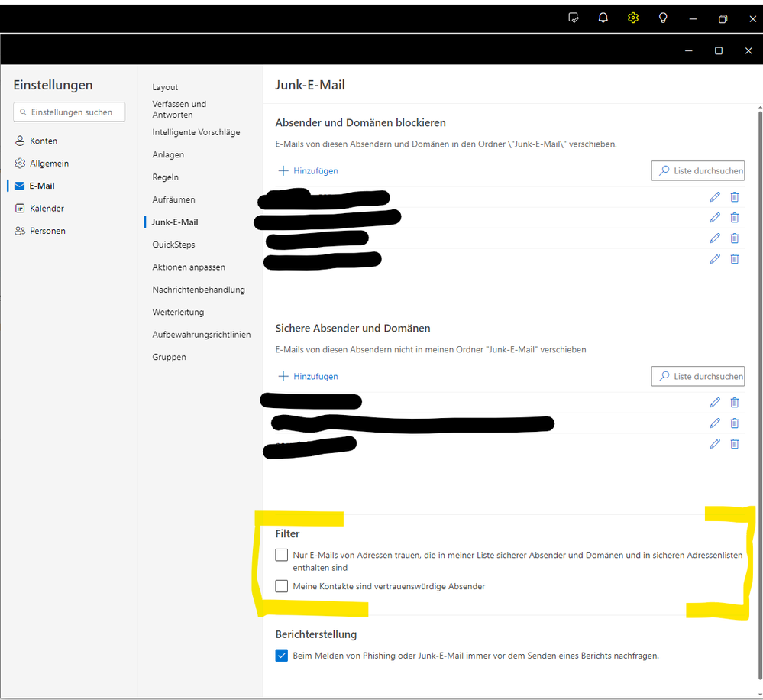The width and height of the screenshot is (763, 700).
Task: Search the safe senders list
Action: tap(698, 376)
